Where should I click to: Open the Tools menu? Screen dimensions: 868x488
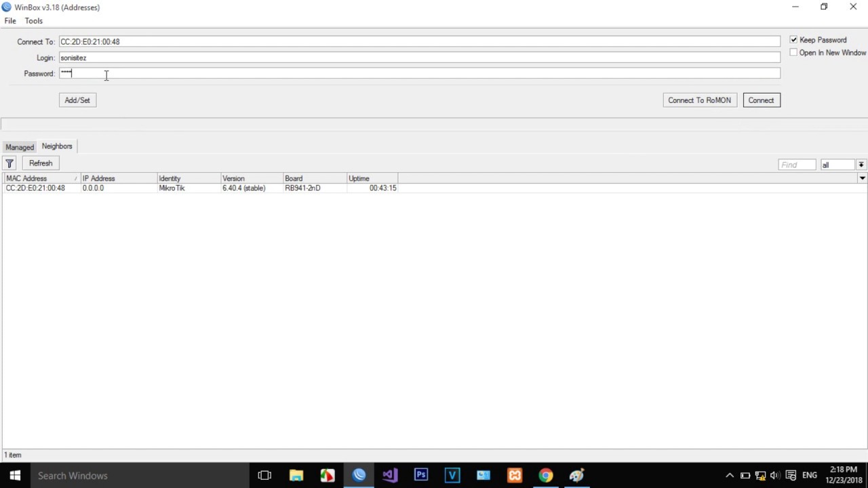(x=34, y=21)
